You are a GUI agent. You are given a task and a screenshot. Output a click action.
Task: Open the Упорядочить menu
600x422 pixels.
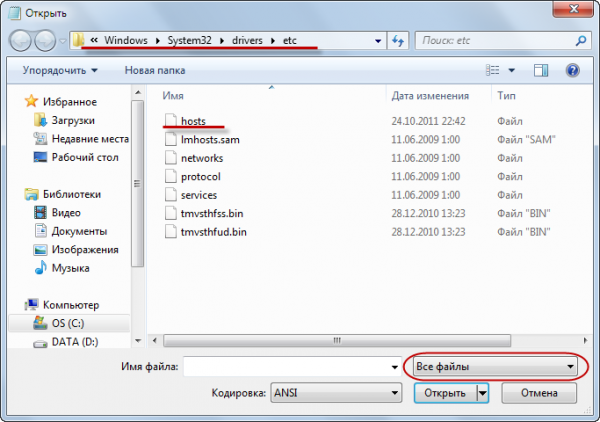point(60,70)
